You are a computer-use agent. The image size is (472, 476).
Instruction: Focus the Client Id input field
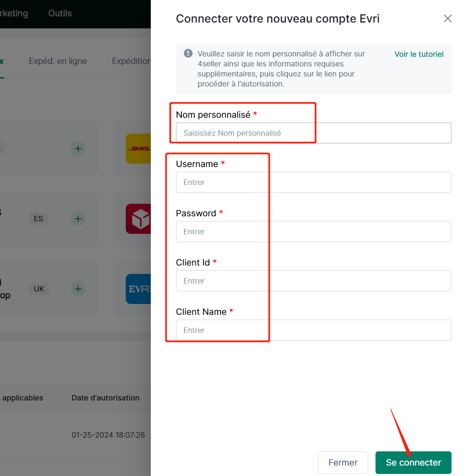point(313,281)
